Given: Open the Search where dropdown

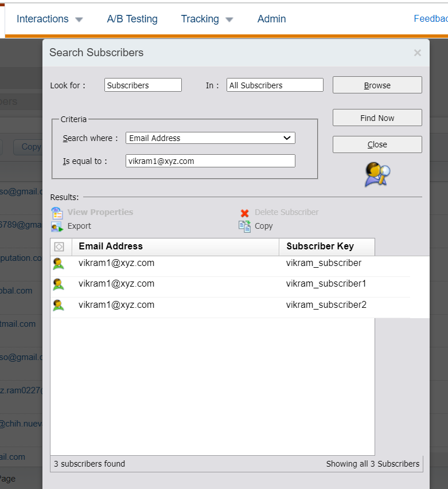Looking at the screenshot, I should (210, 138).
